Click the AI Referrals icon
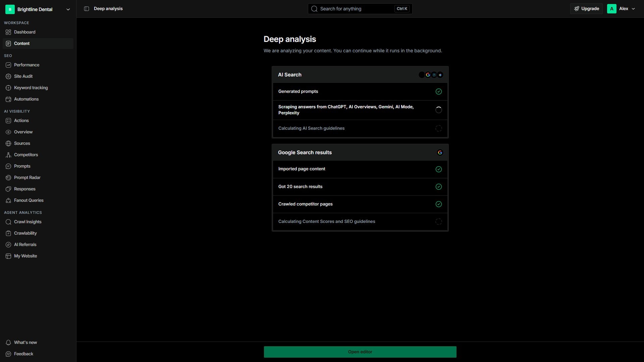The width and height of the screenshot is (644, 362). pyautogui.click(x=8, y=245)
